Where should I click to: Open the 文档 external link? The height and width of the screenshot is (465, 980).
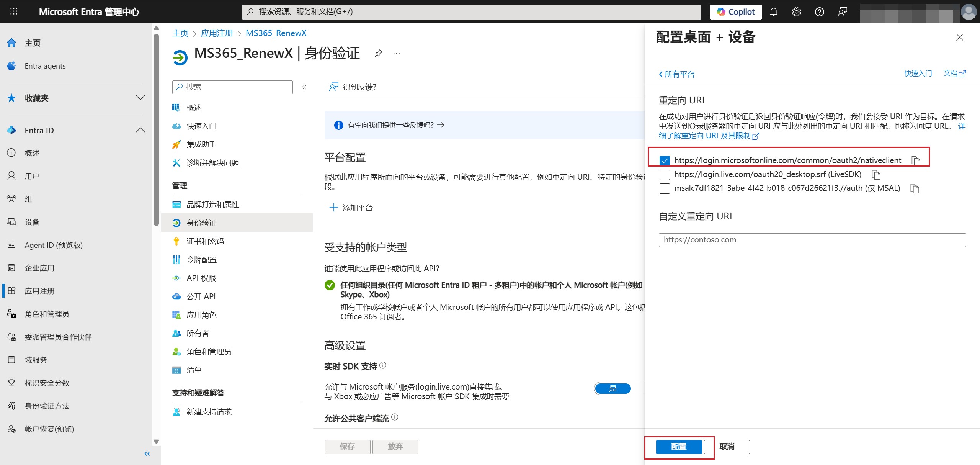click(x=955, y=74)
